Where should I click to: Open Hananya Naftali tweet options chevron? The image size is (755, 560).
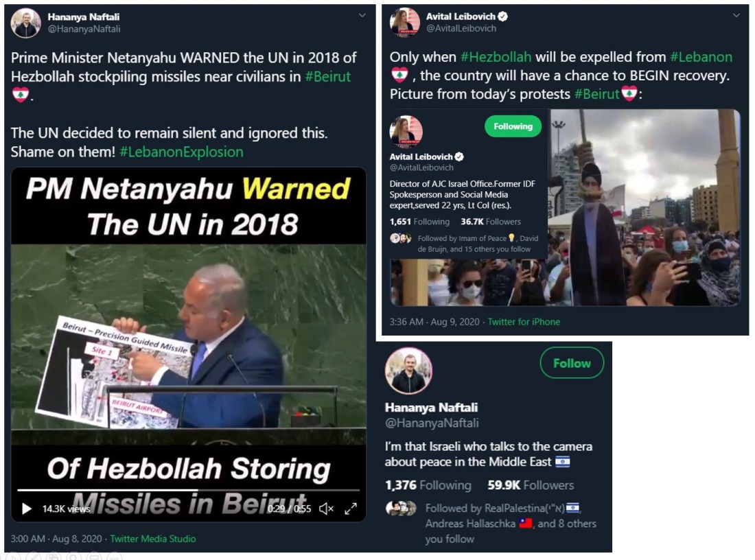pos(362,15)
